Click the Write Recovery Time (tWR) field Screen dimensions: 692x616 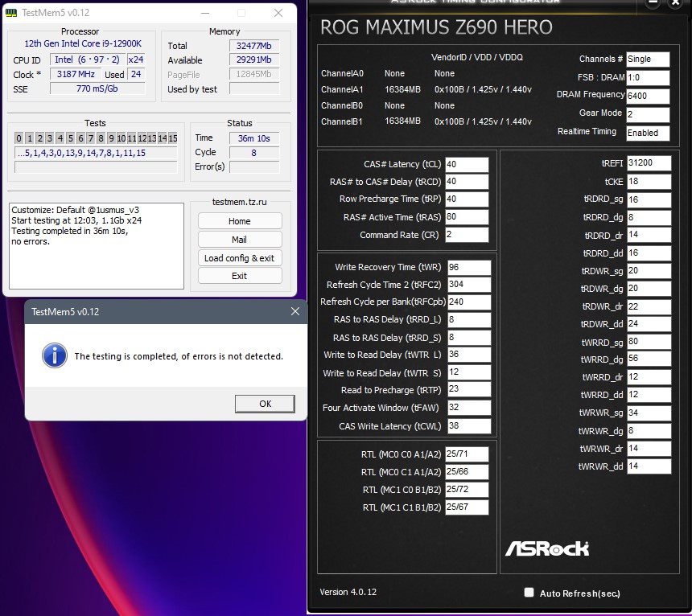coord(469,267)
